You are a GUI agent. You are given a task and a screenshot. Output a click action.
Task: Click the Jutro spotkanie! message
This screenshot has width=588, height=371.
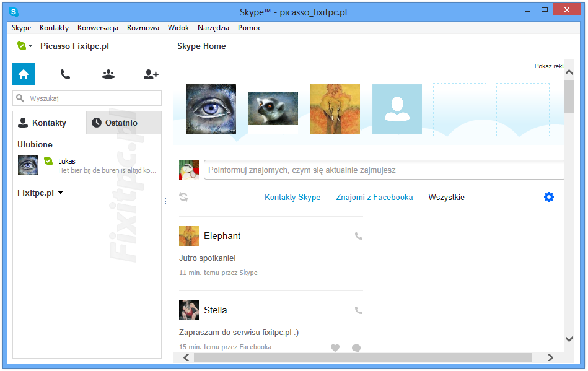(x=208, y=258)
